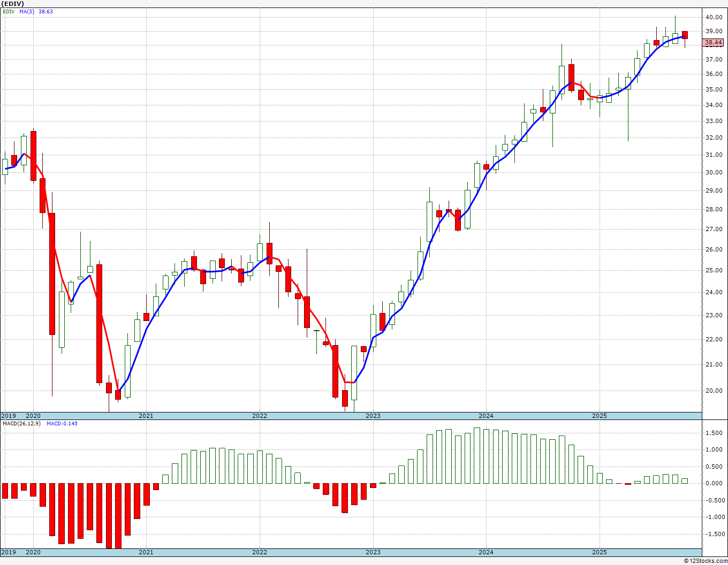Click the 39.00 price axis label

pos(714,31)
